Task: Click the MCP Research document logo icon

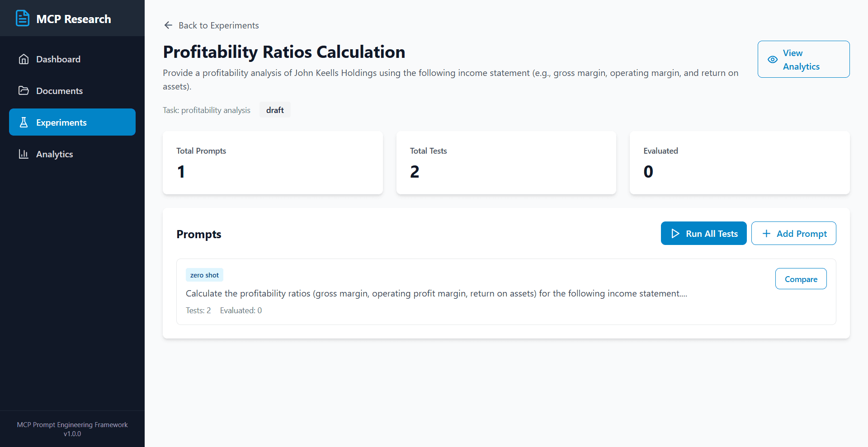Action: tap(23, 19)
